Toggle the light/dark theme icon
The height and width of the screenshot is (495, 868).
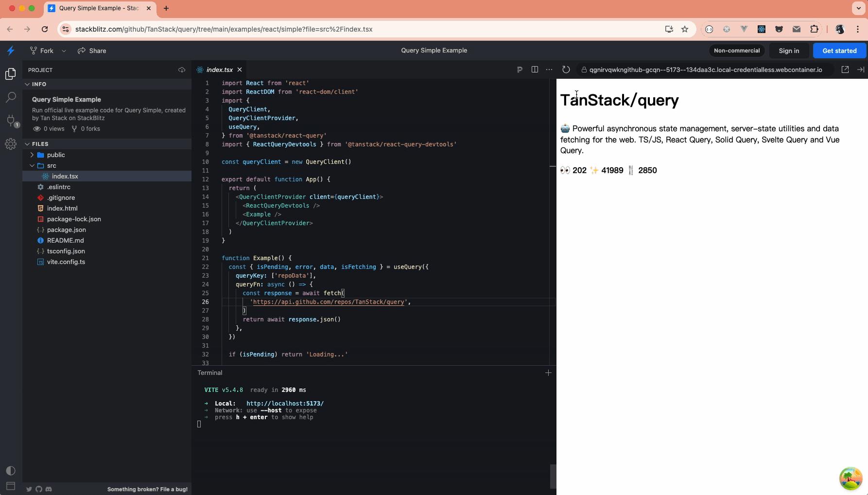(11, 470)
